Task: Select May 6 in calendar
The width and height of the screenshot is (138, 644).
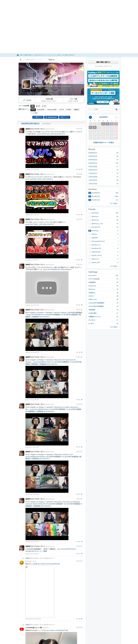Action: (x=95, y=127)
